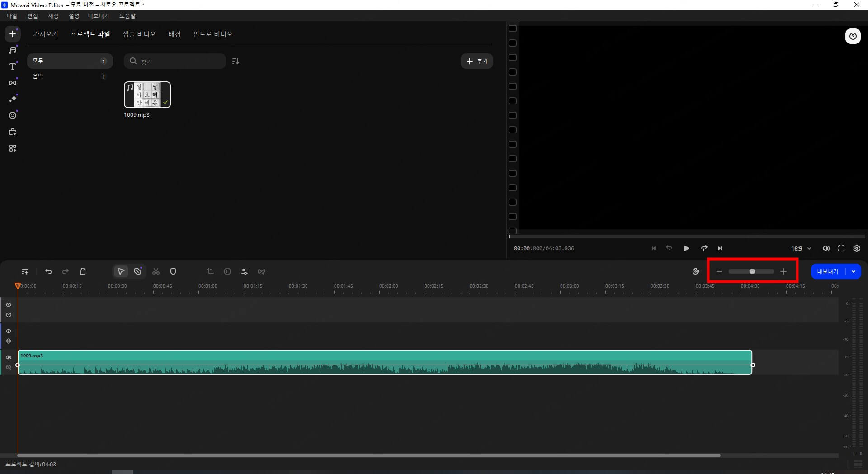Switch to the 가져오기 tab
This screenshot has height=474, width=868.
(x=46, y=34)
